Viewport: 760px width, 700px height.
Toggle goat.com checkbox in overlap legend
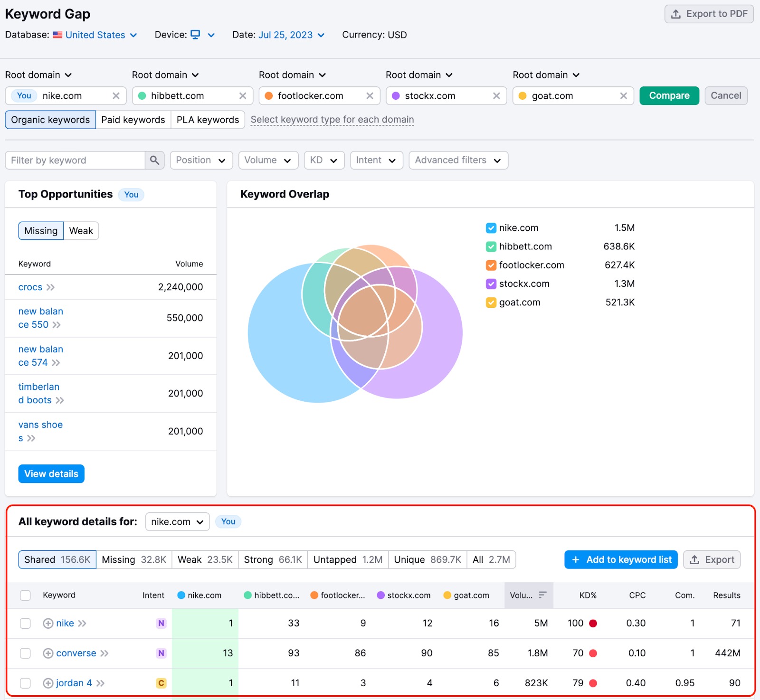click(491, 302)
